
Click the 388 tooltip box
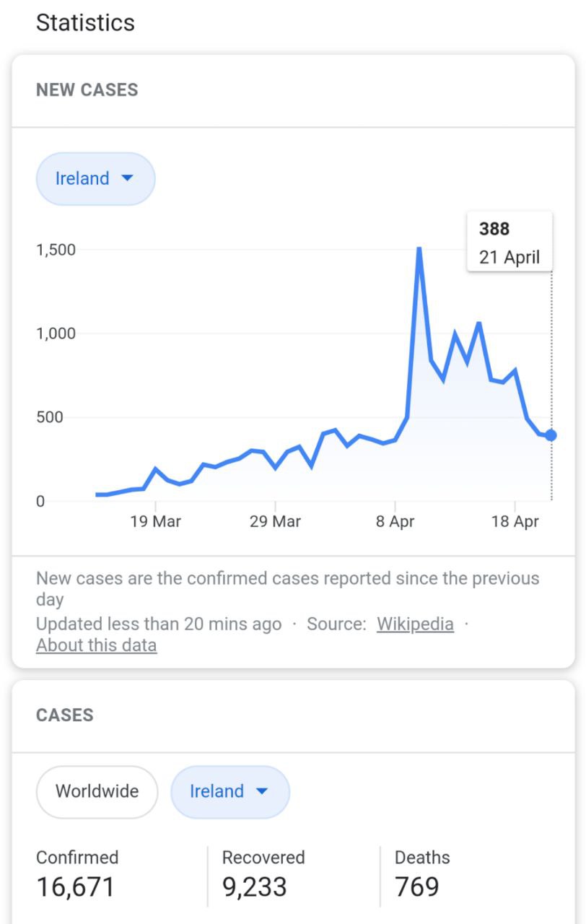tap(510, 241)
